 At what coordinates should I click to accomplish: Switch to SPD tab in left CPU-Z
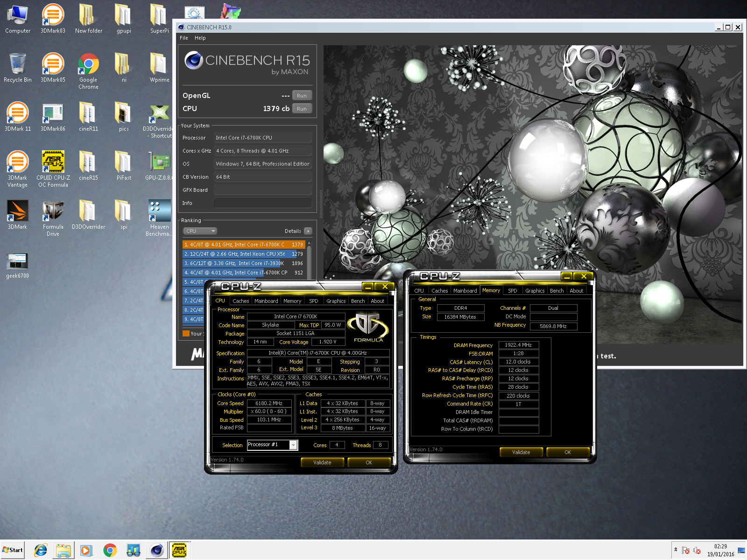coord(314,301)
